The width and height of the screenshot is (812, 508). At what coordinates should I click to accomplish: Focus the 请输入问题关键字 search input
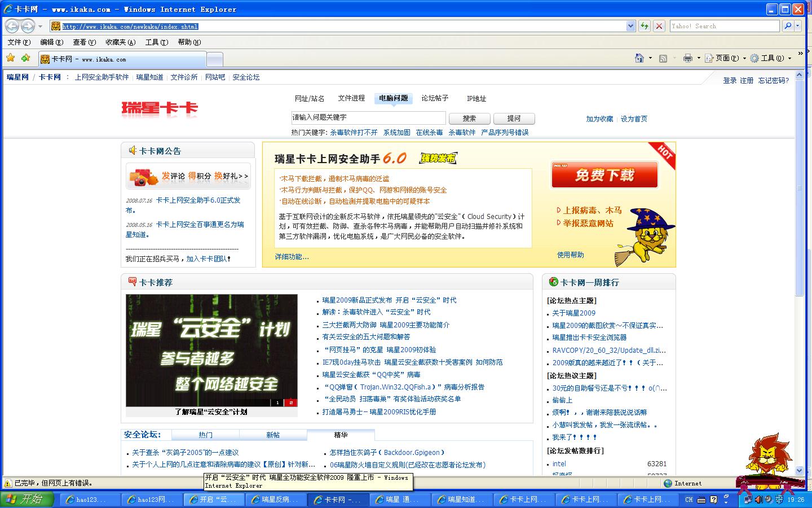coord(369,117)
